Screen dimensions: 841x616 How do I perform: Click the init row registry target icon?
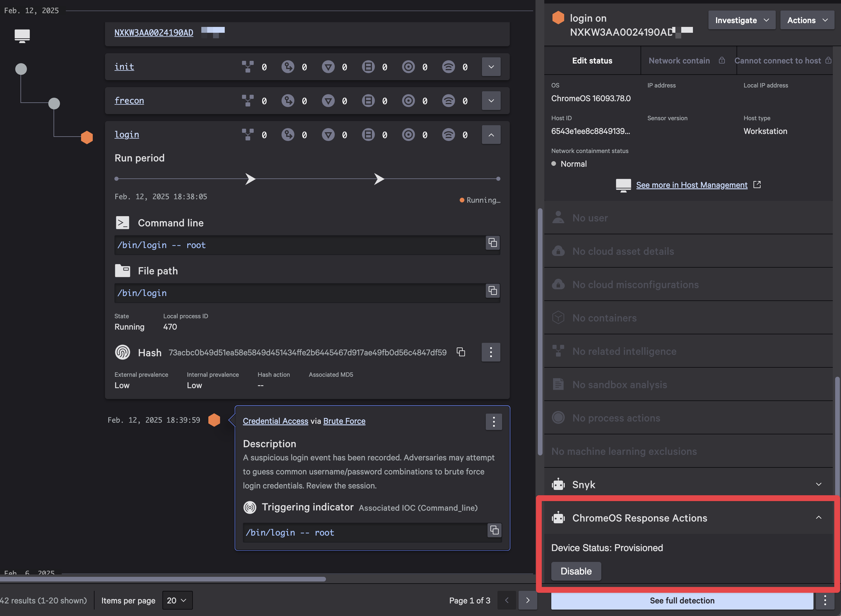coord(409,67)
